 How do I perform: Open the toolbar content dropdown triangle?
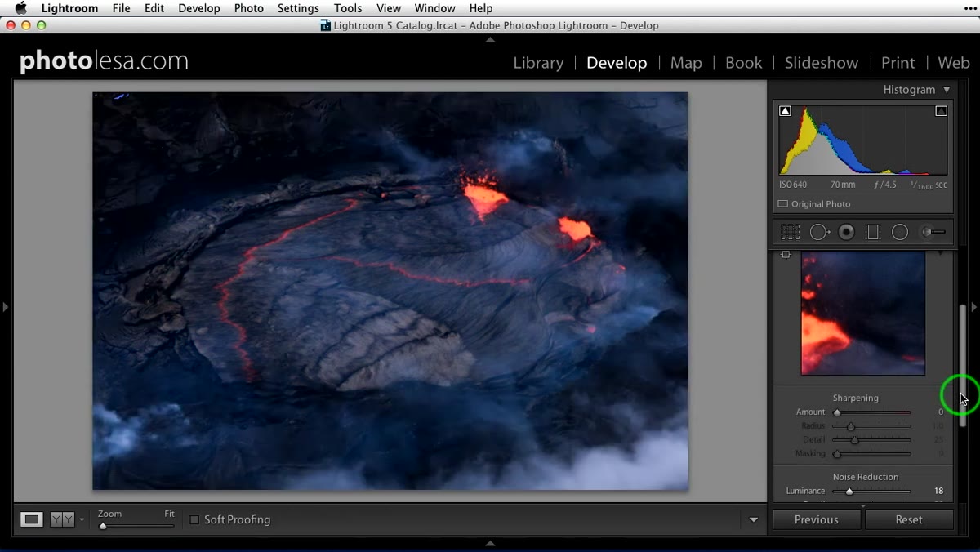754,520
